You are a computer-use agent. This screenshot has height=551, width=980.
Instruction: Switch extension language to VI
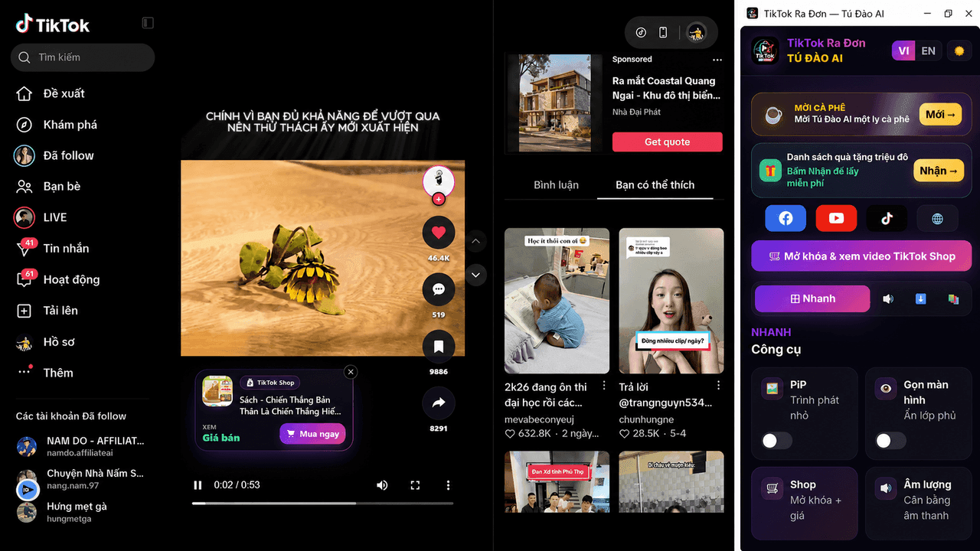click(x=904, y=51)
